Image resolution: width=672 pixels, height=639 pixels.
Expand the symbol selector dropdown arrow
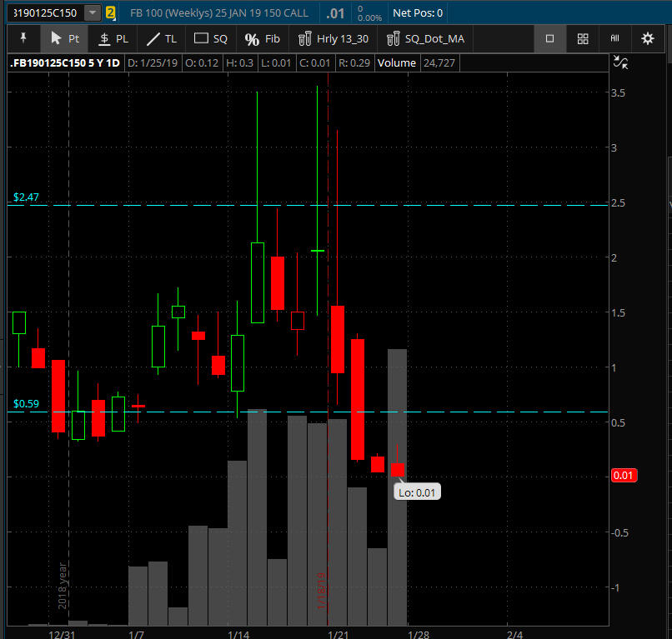(92, 12)
